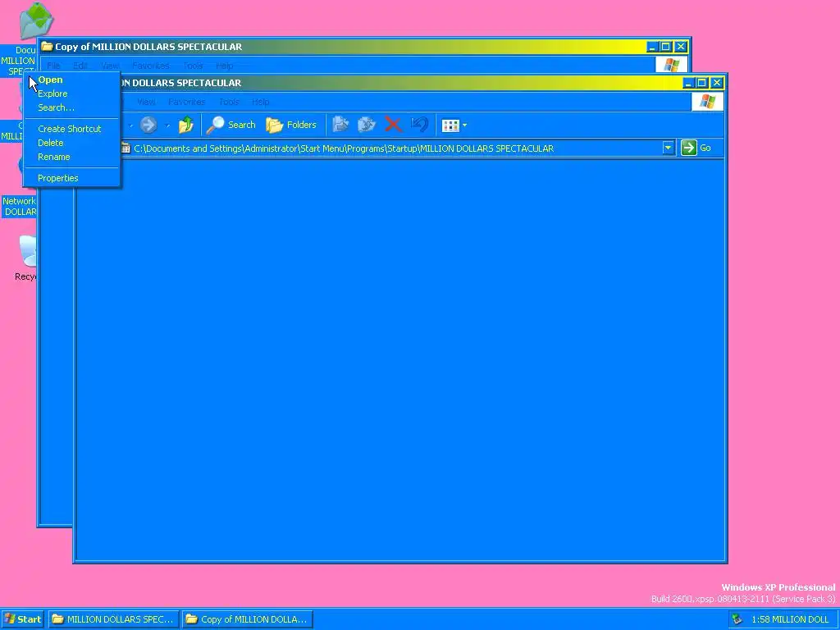The image size is (840, 630).
Task: Open File menu in Copy of window
Action: click(53, 66)
